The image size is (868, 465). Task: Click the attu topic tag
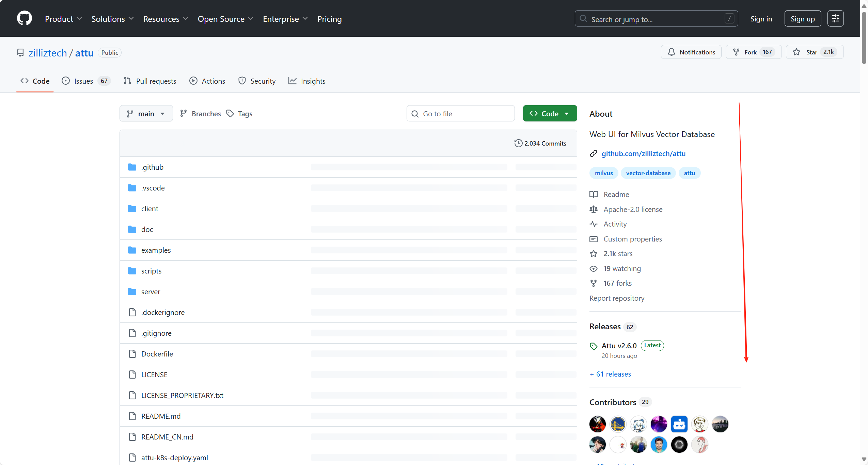(689, 173)
